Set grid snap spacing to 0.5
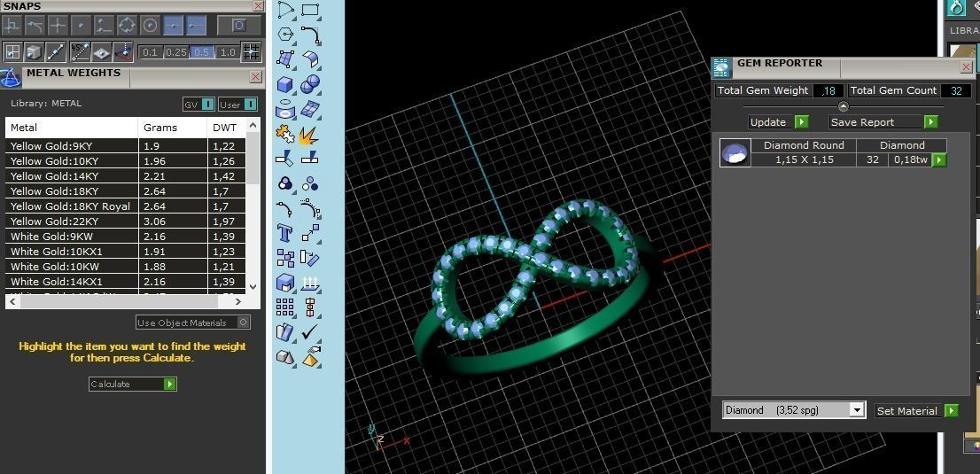The image size is (980, 474). [201, 52]
